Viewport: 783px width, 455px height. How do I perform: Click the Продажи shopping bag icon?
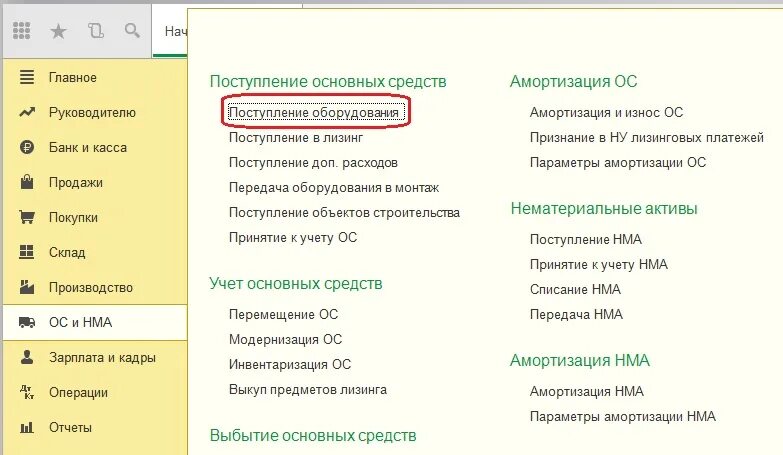27,182
